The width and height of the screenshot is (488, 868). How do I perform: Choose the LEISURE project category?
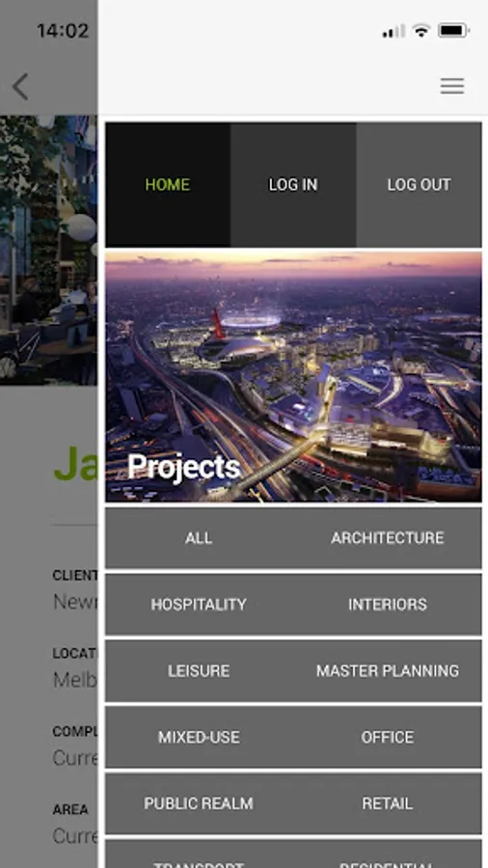click(199, 671)
